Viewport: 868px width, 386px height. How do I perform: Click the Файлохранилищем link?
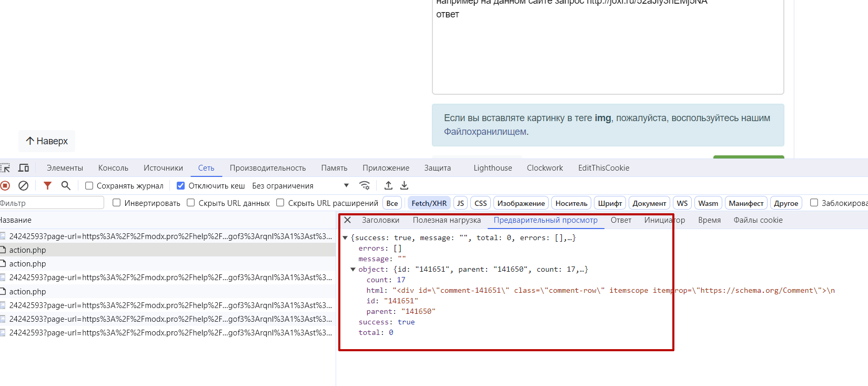coord(485,132)
